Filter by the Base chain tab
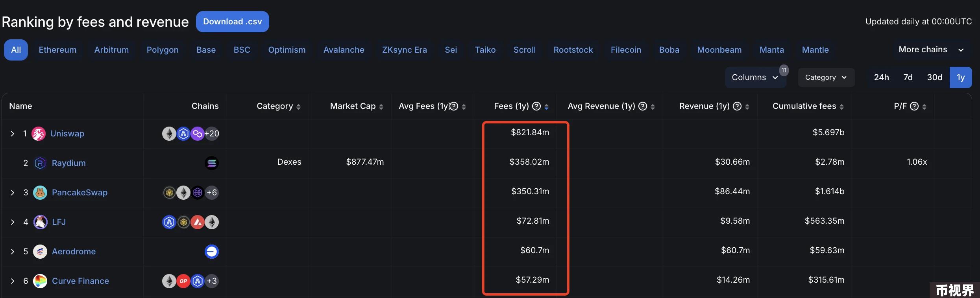980x298 pixels. coord(206,50)
